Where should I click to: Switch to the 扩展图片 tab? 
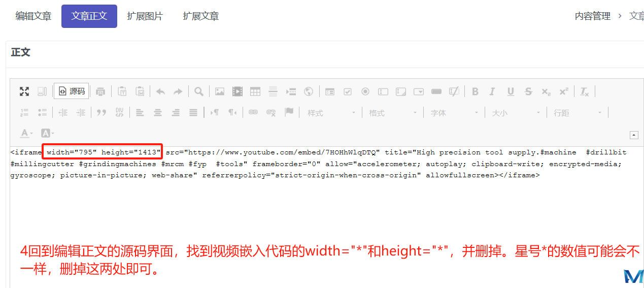(145, 16)
